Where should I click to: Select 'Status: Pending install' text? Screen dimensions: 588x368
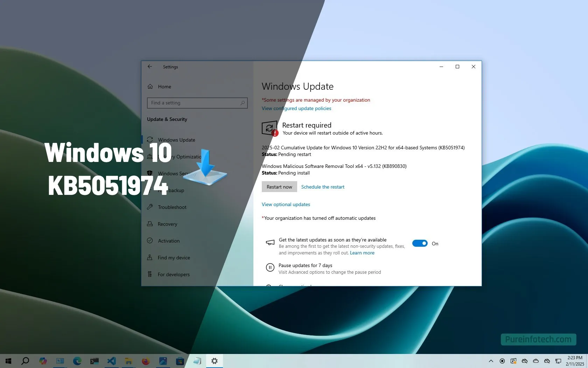tap(286, 173)
